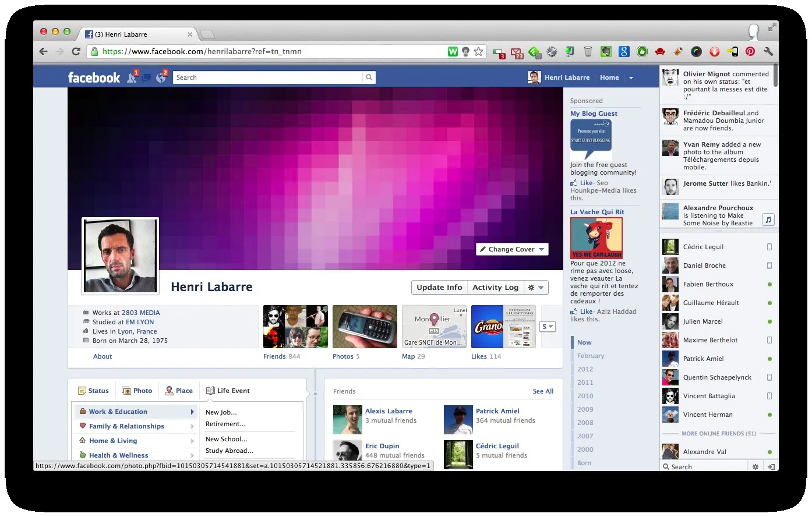
Task: Expand the Family & Relationships category
Action: [x=136, y=426]
